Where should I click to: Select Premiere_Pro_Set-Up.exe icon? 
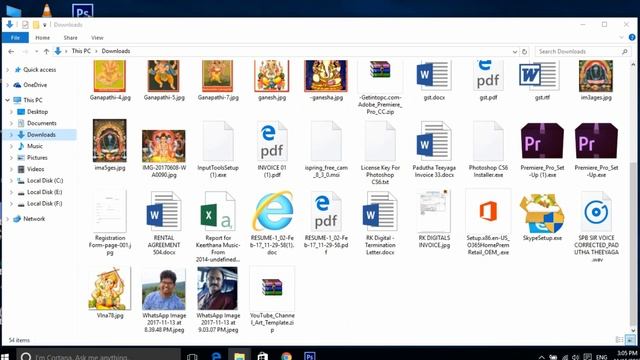[x=596, y=141]
